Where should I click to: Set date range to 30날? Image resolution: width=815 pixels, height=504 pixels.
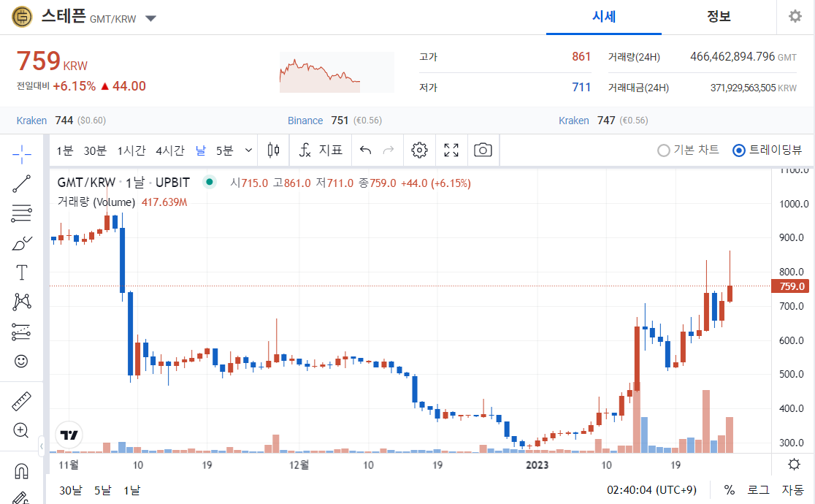pos(71,490)
